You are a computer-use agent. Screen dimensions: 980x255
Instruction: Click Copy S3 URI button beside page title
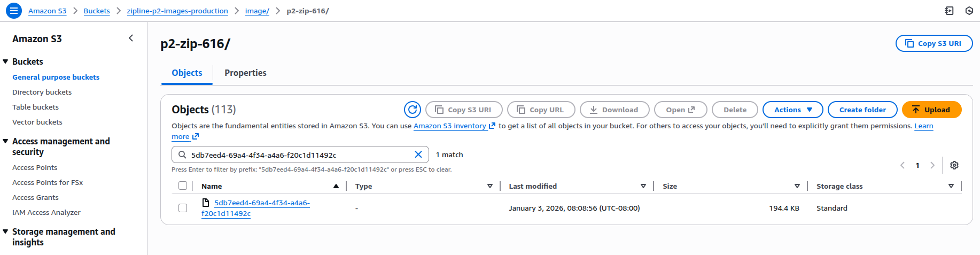tap(934, 43)
